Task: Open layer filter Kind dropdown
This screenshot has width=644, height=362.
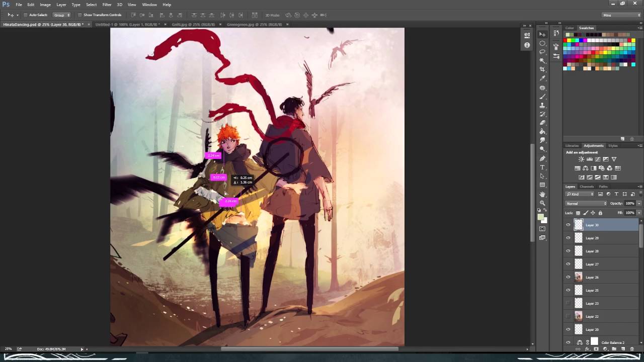Action: pos(580,194)
